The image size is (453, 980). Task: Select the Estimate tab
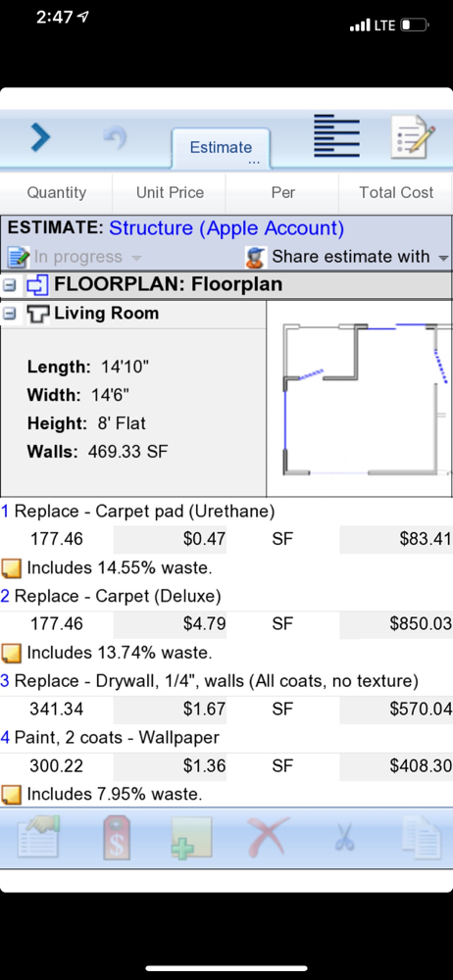tap(221, 149)
